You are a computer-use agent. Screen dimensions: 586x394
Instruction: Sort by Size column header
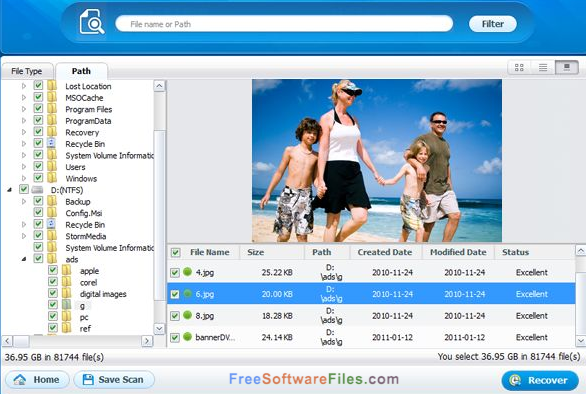pos(272,252)
